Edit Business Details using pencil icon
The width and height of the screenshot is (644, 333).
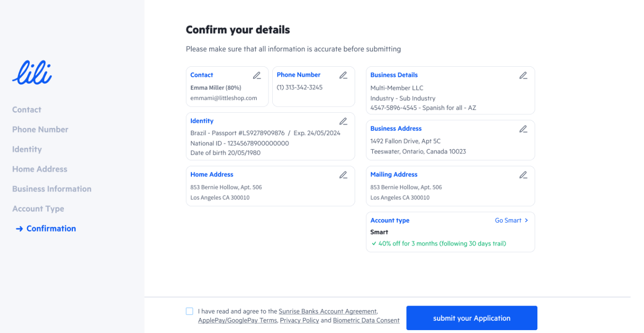(x=523, y=75)
